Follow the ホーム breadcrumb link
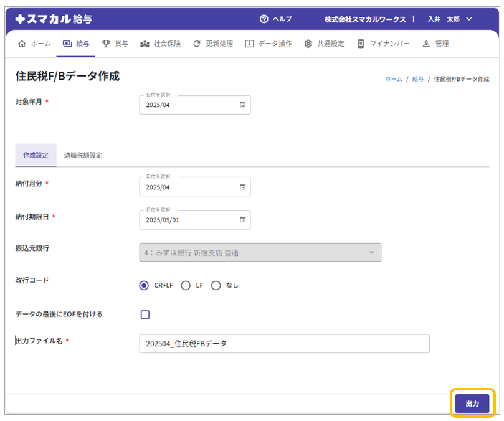The height and width of the screenshot is (421, 504). click(x=393, y=80)
